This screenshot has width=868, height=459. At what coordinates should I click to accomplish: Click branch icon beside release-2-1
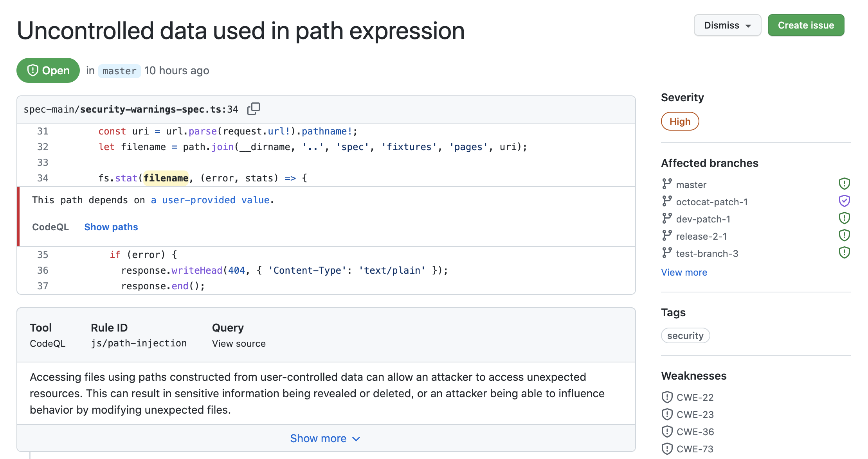click(667, 235)
